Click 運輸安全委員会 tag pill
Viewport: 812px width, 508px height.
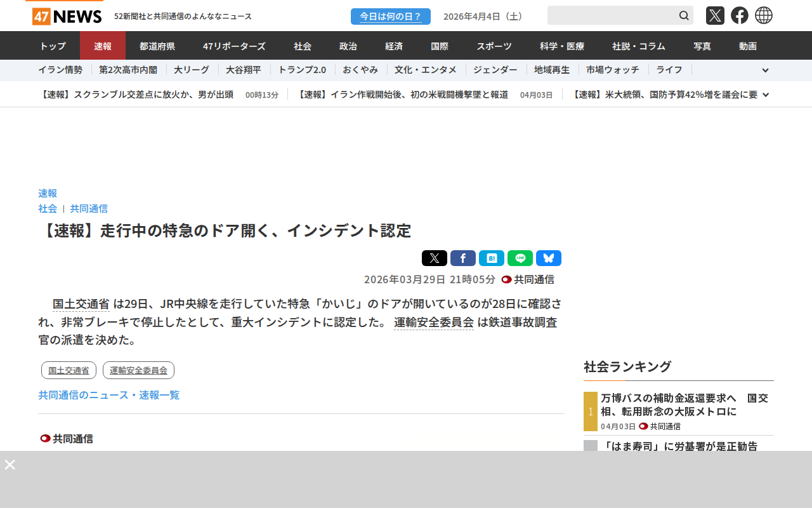(x=138, y=370)
